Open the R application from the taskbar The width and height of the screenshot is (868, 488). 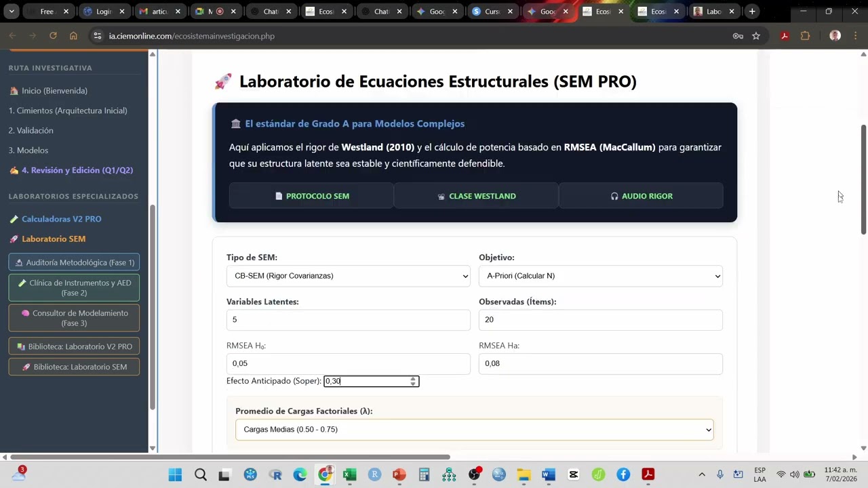[275, 474]
